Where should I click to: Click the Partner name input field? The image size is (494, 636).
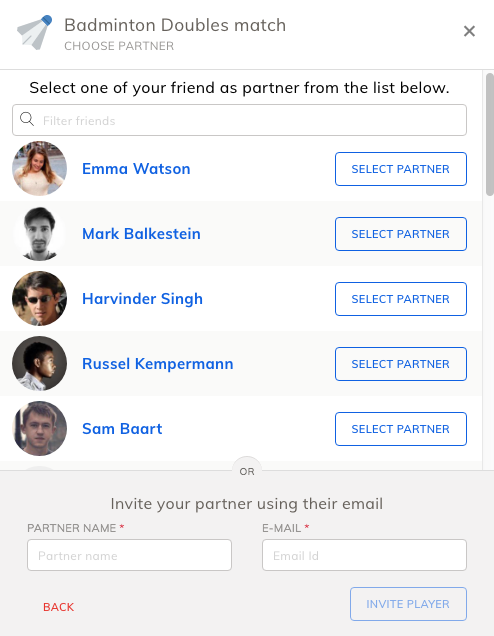(x=129, y=555)
